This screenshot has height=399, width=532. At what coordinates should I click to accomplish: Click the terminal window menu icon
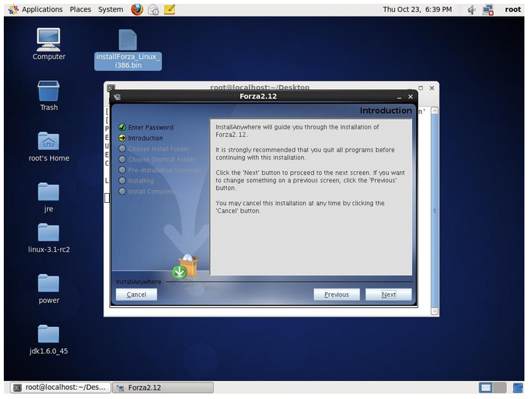[x=111, y=88]
